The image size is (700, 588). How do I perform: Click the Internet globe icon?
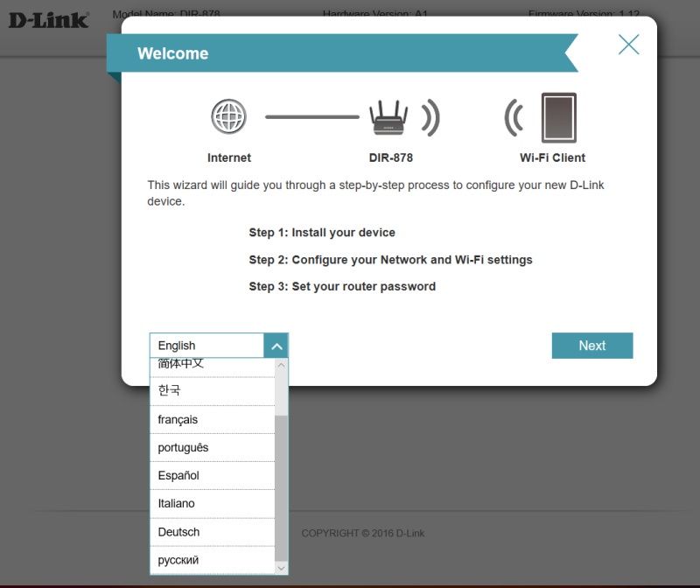(228, 116)
